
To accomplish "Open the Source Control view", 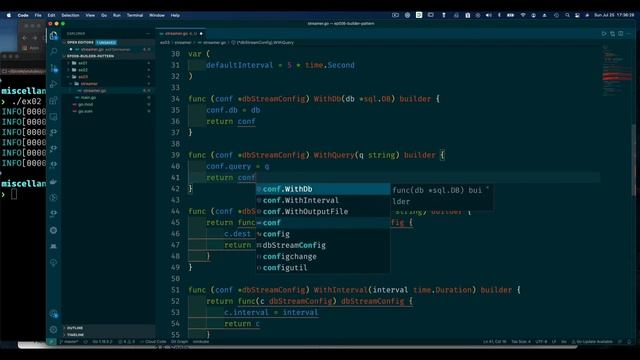I will click(53, 68).
